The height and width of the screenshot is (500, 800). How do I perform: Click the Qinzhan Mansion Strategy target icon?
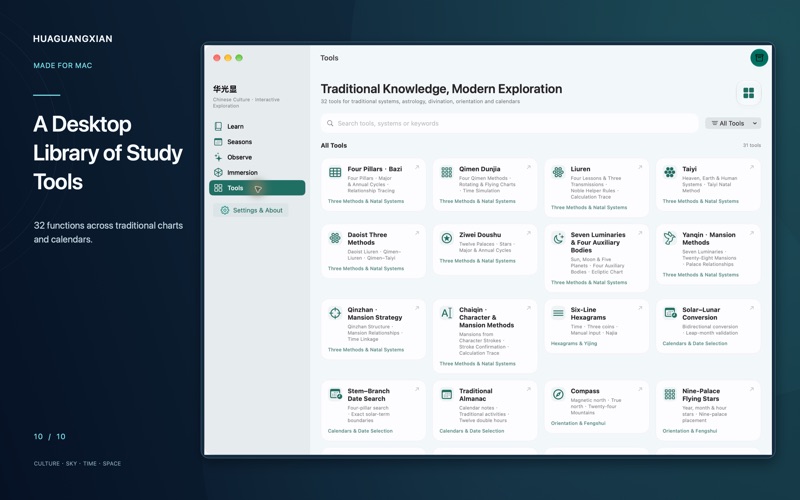click(335, 313)
